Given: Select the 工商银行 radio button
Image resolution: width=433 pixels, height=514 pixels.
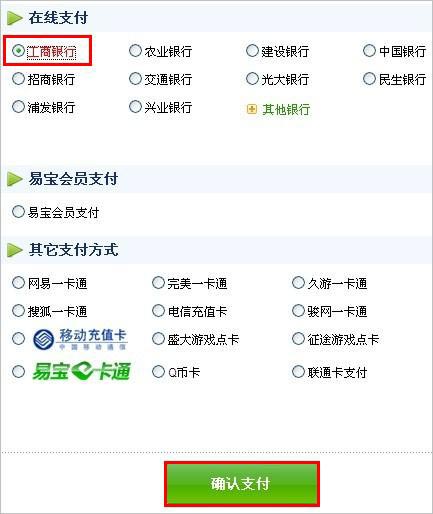Looking at the screenshot, I should [18, 51].
